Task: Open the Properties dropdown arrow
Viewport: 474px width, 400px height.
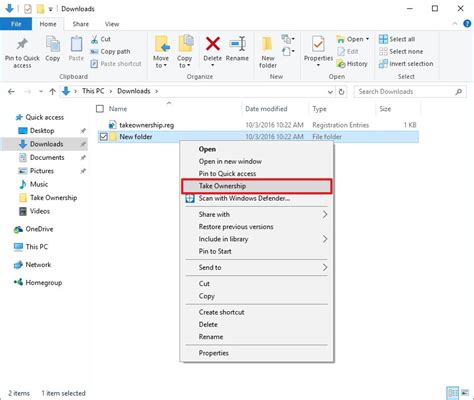Action: [x=318, y=65]
